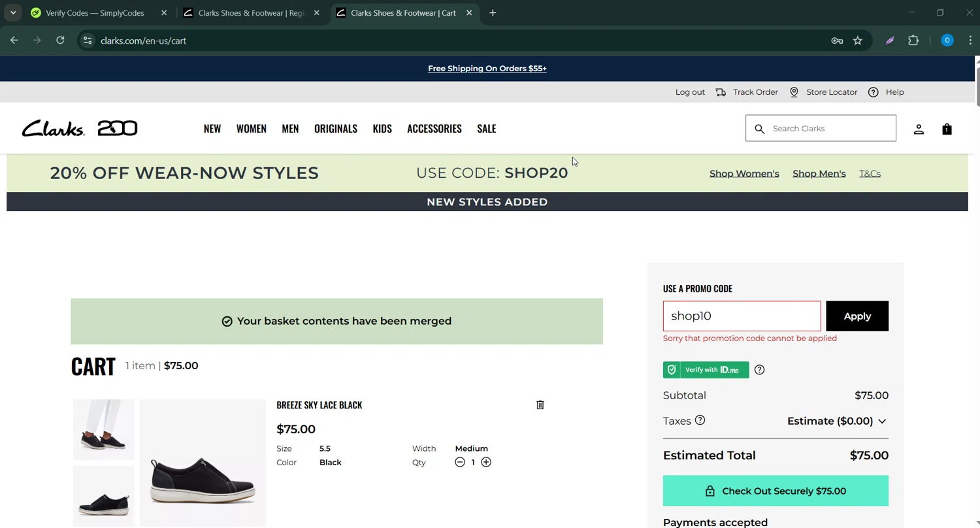
Task: Open Free Shipping On Orders $55+ link
Action: point(487,69)
